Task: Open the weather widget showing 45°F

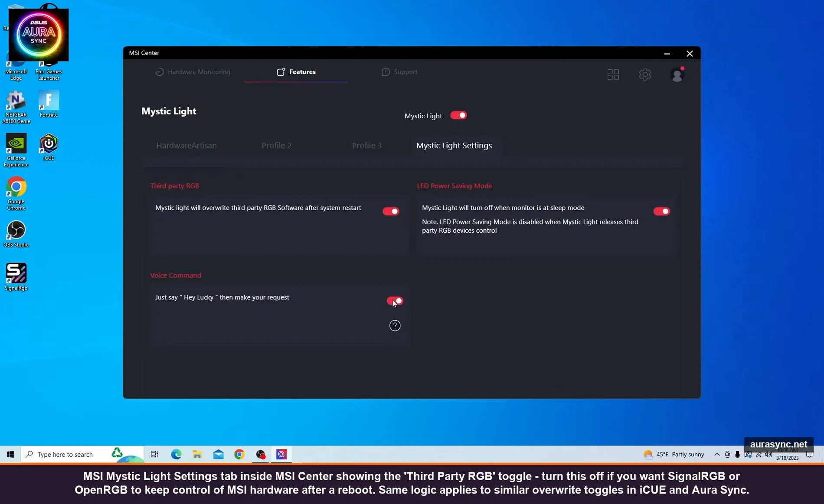Action: coord(674,454)
